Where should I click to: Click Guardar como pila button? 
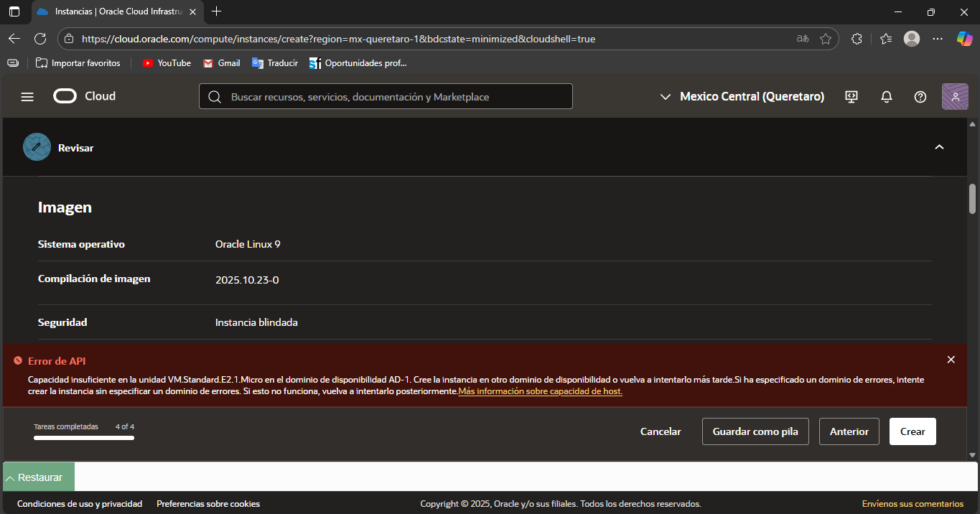pos(755,431)
